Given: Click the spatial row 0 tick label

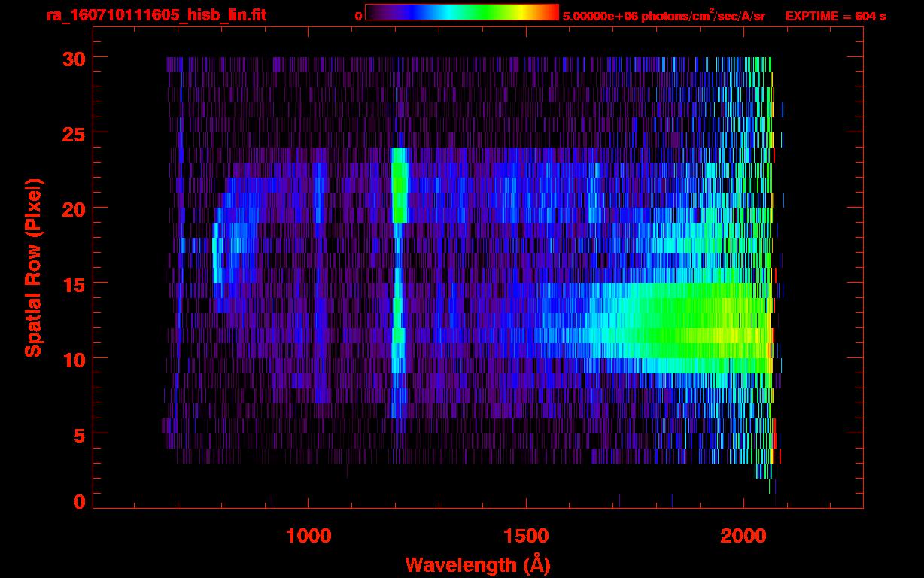Looking at the screenshot, I should pyautogui.click(x=79, y=502).
